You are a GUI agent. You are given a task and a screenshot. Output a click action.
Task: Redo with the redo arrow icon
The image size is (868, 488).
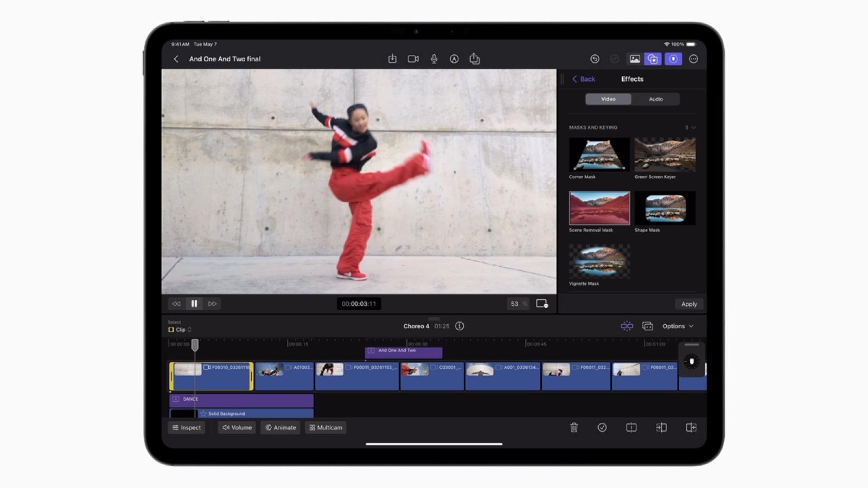[615, 59]
